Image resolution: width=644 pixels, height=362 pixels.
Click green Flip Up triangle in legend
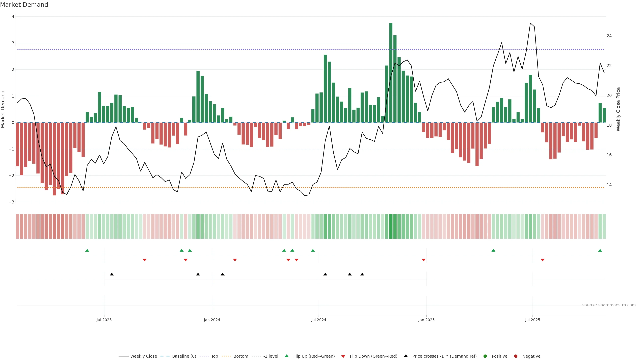pyautogui.click(x=287, y=356)
